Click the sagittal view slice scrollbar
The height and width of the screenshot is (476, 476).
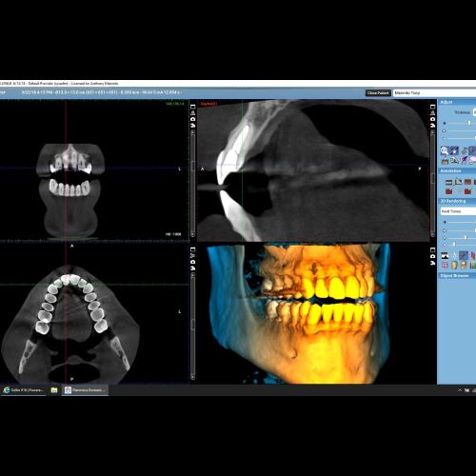pyautogui.click(x=432, y=183)
